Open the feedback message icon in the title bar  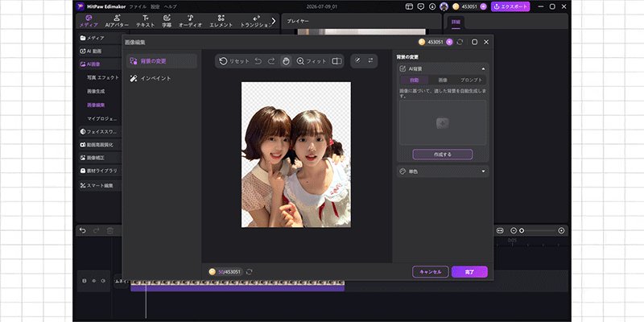tap(420, 6)
